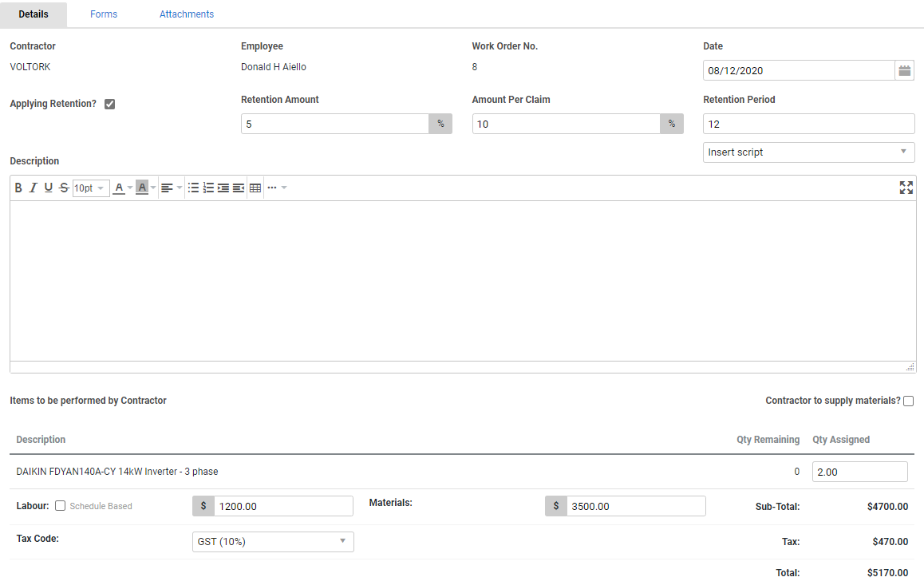Viewport: 924px width, 585px height.
Task: Apply strikethrough formatting
Action: coord(63,188)
